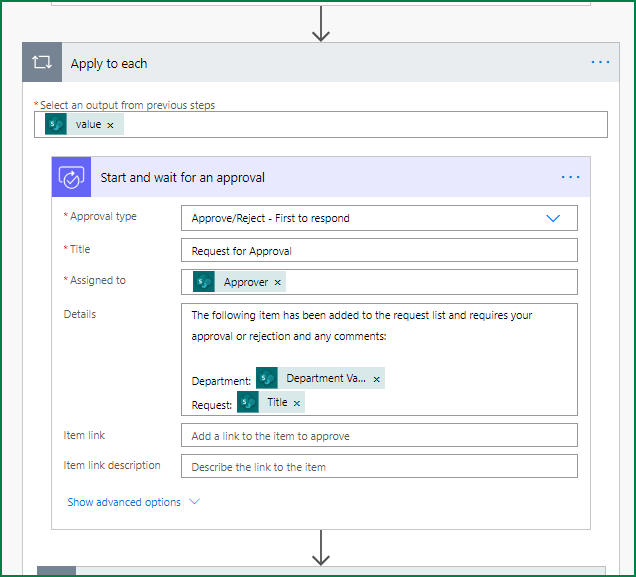Click the Item link input field

click(379, 436)
